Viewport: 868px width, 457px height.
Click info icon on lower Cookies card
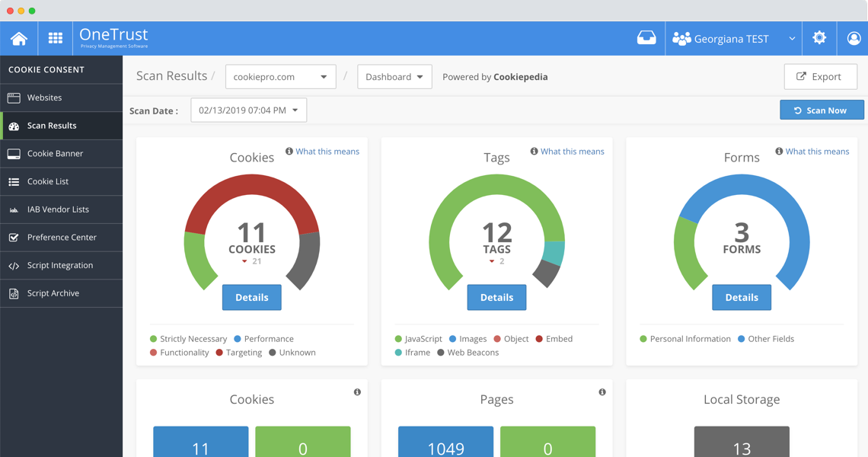[357, 392]
